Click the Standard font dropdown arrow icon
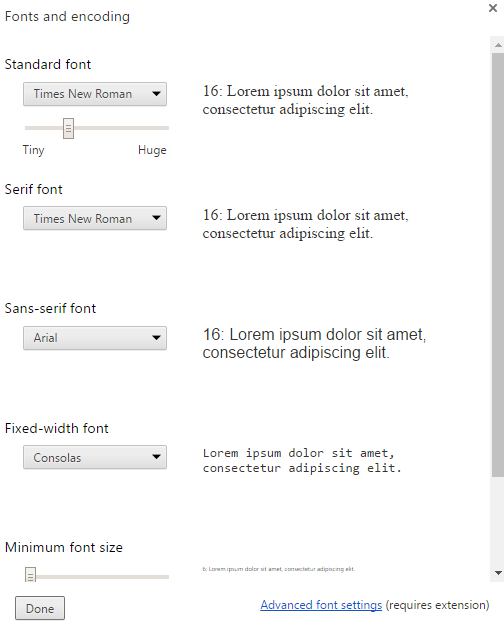This screenshot has height=626, width=504. (156, 94)
